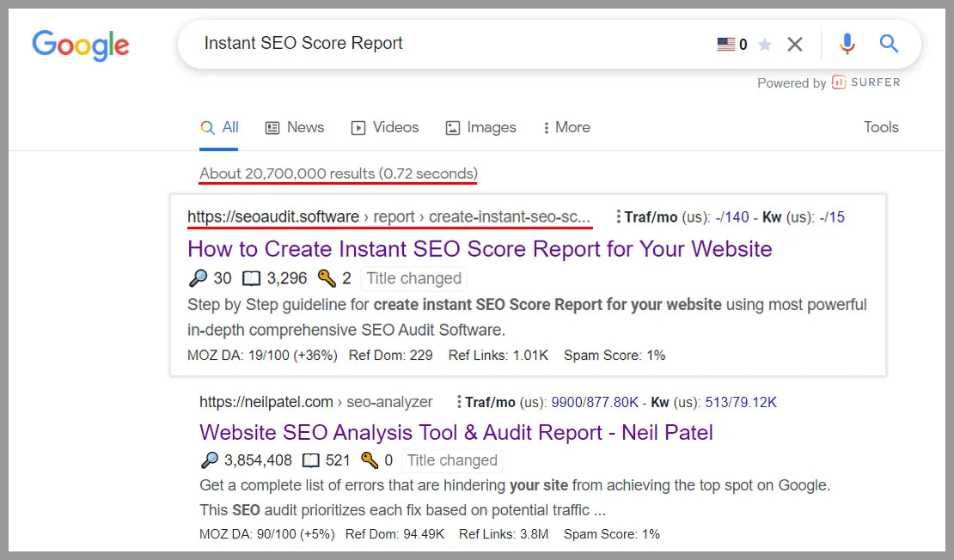Click the key icon beside 2
The image size is (954, 560).
(x=327, y=278)
